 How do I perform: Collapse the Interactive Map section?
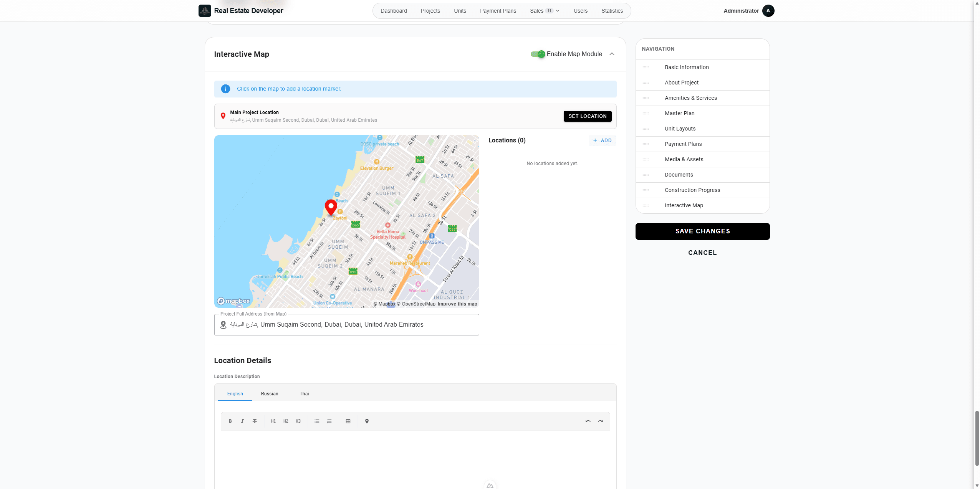pos(612,54)
